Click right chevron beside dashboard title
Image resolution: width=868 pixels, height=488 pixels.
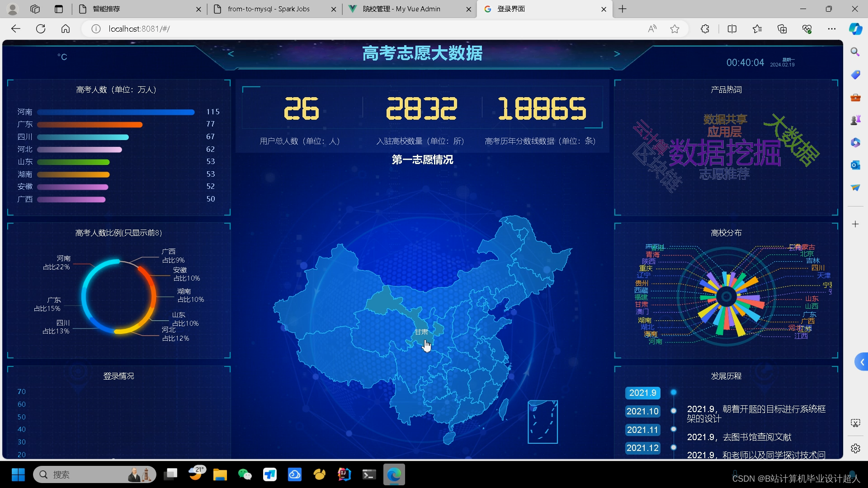(x=617, y=54)
